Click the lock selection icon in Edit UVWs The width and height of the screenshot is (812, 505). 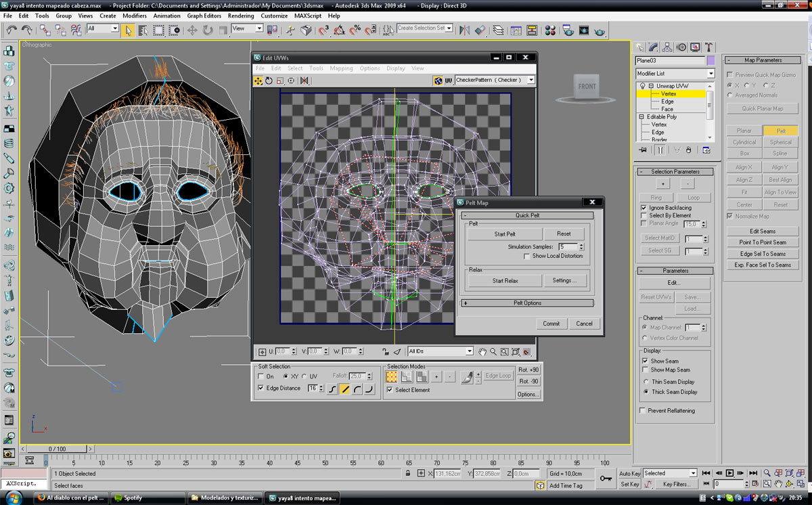385,352
